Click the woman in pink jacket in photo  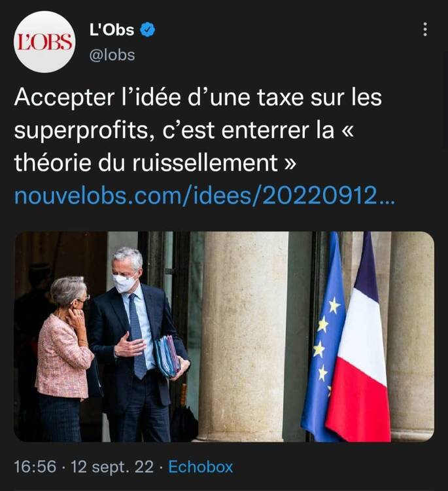(x=65, y=357)
